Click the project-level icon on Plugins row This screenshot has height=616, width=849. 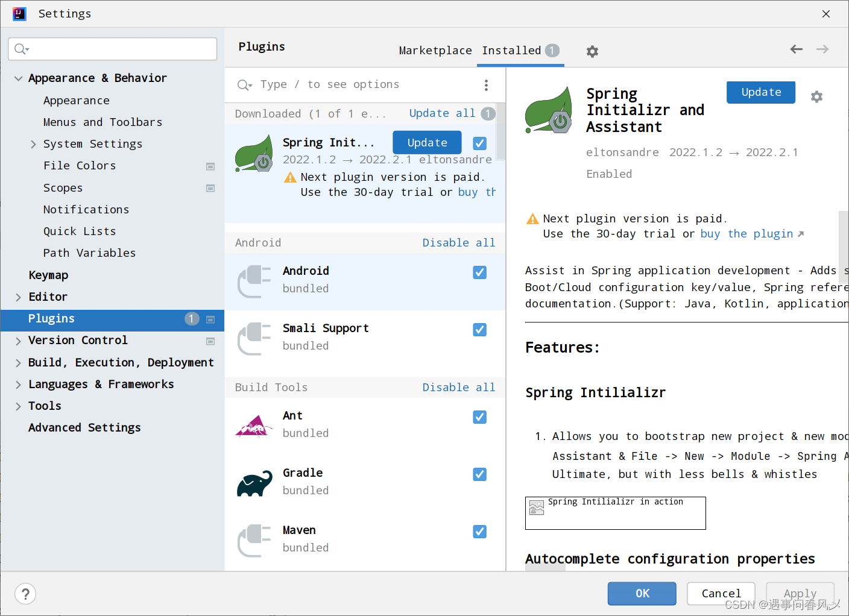point(210,319)
